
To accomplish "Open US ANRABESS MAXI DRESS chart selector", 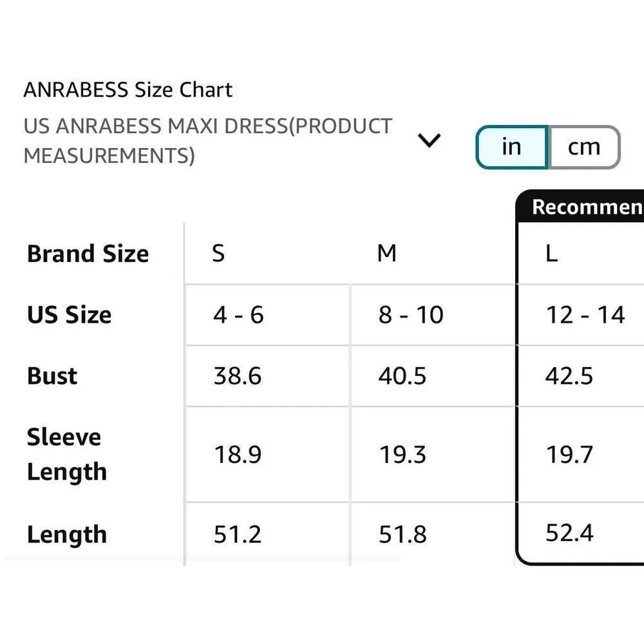I will point(207,140).
